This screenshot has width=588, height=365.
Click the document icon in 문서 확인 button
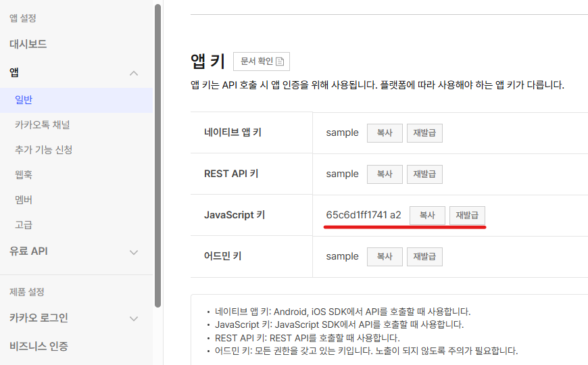pos(280,62)
